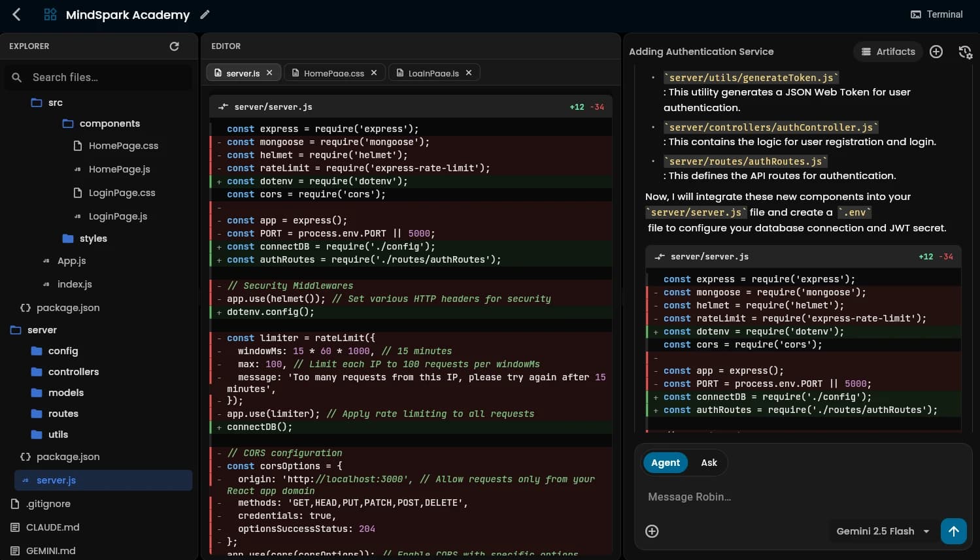
Task: Open the Terminal panel
Action: 936,14
